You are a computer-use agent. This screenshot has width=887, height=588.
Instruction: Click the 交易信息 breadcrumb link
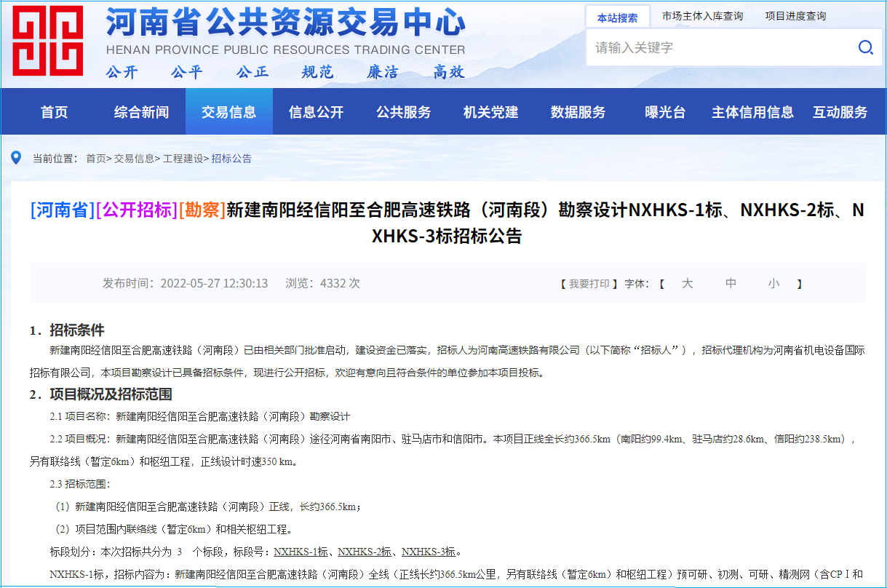[134, 159]
